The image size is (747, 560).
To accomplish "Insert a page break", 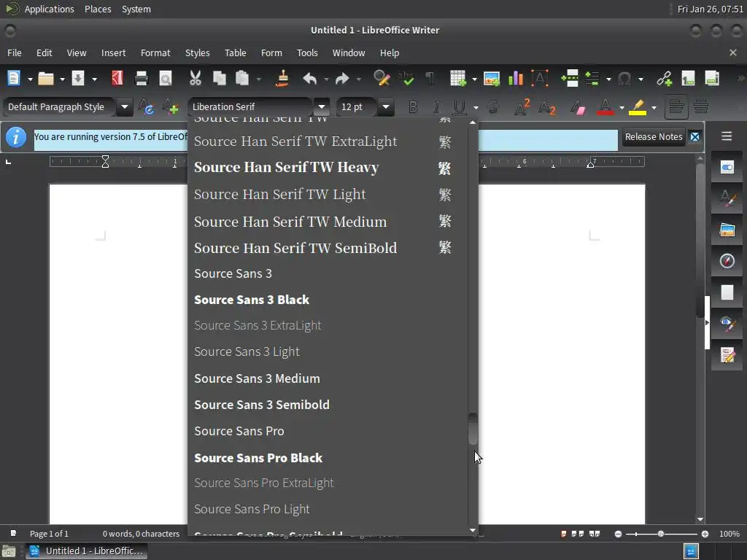I will [569, 78].
